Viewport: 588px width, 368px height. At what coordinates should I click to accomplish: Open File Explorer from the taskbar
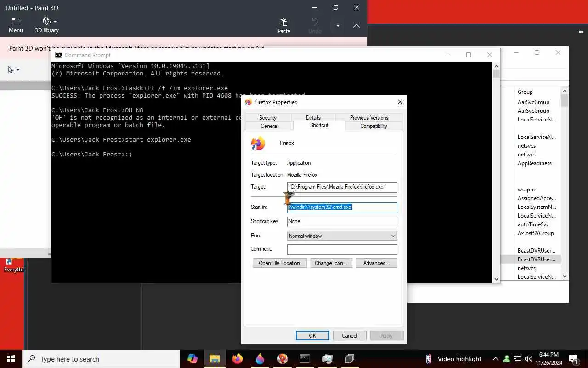tap(215, 359)
